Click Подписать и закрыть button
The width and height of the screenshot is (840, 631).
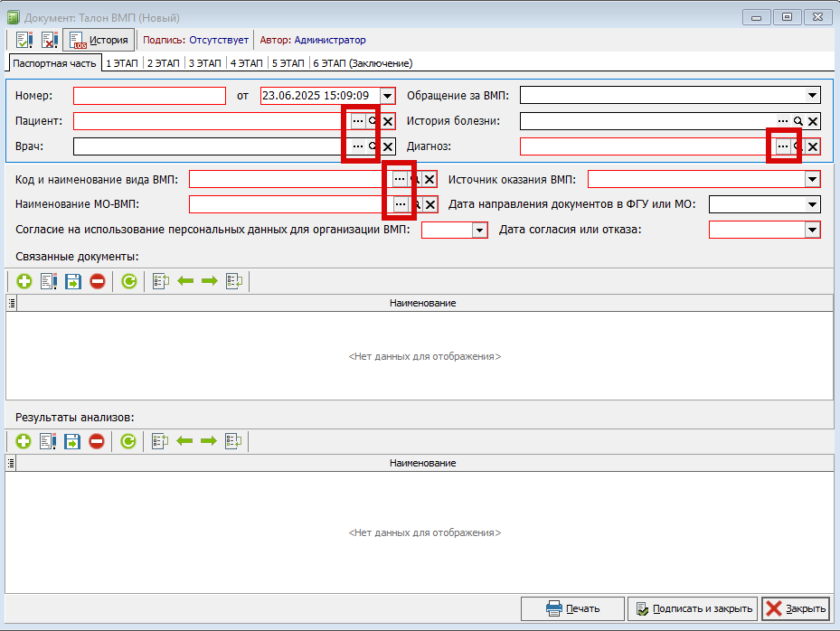(693, 608)
